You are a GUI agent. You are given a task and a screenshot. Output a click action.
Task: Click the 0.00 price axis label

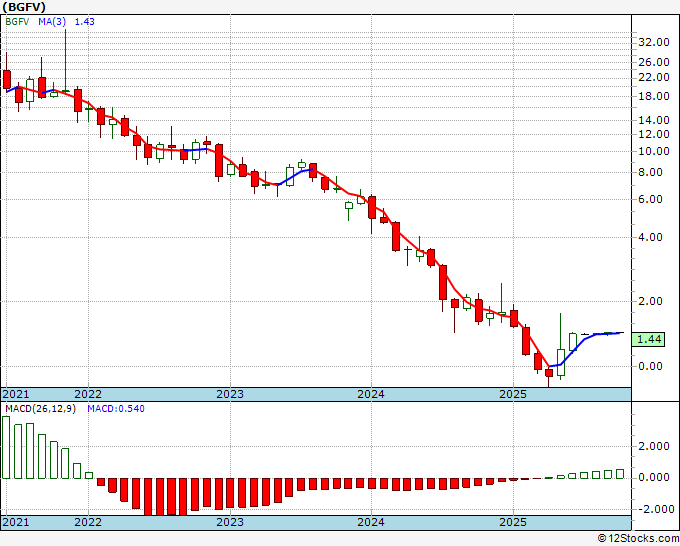click(650, 366)
